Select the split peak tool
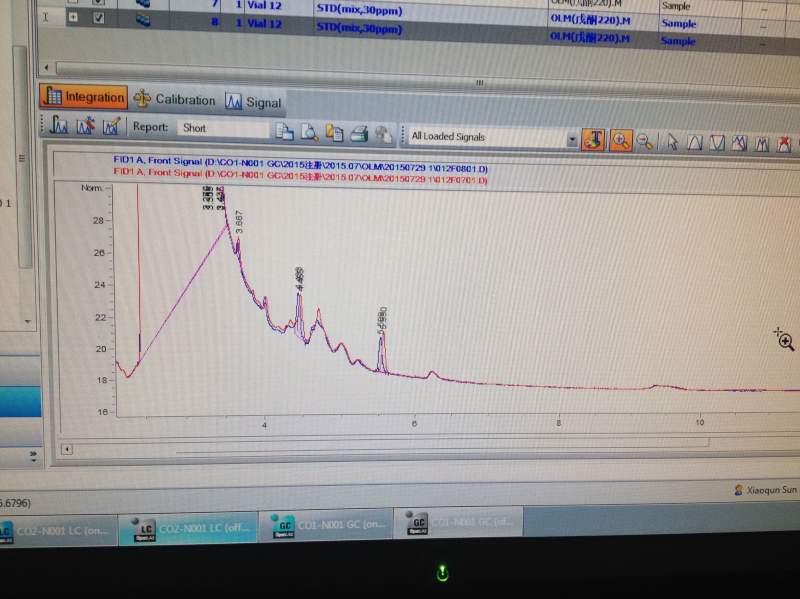Image resolution: width=800 pixels, height=599 pixels. point(762,144)
